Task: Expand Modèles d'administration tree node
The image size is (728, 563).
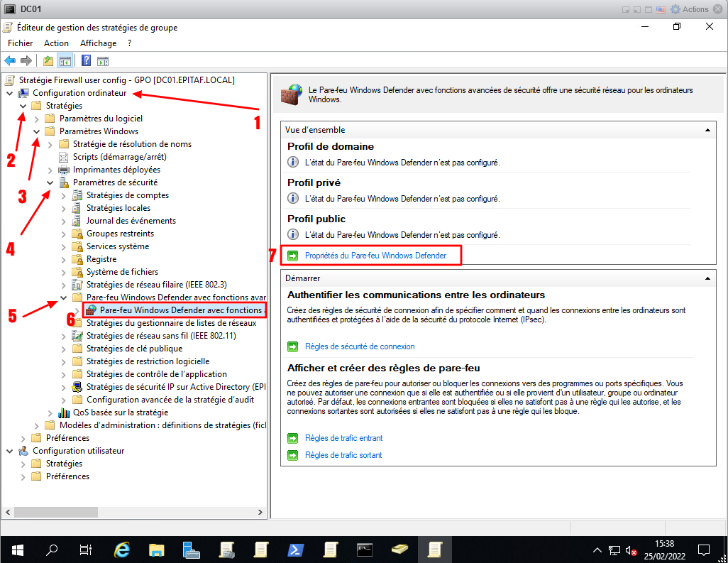Action: click(36, 425)
